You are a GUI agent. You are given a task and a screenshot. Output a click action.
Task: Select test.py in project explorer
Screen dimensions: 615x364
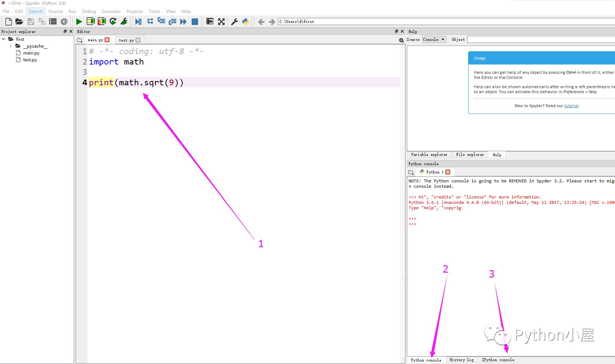(30, 60)
